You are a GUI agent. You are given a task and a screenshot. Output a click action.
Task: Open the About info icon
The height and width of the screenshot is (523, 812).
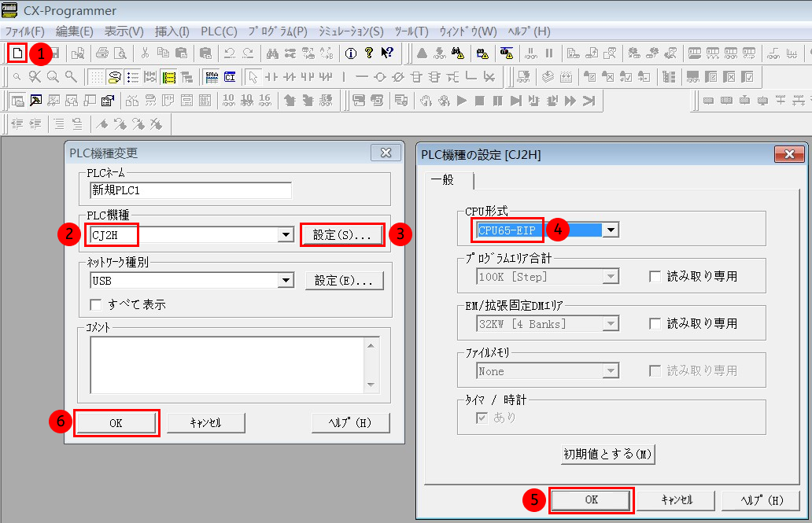pos(351,53)
